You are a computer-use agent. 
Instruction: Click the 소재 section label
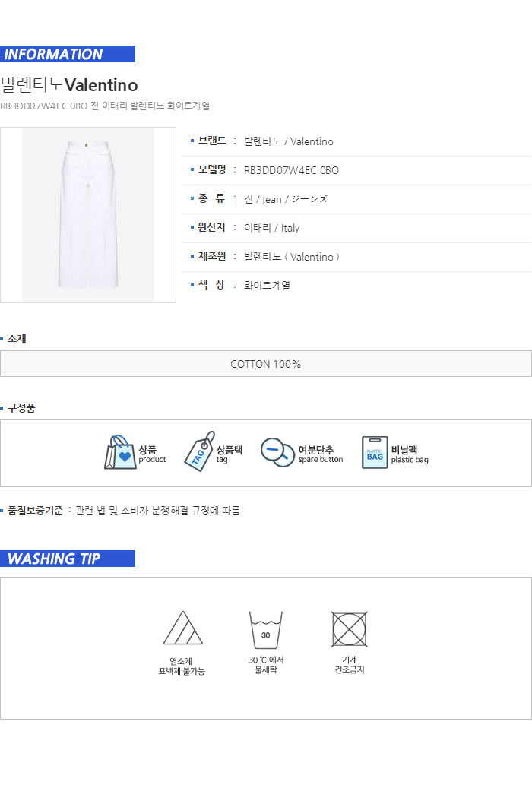click(17, 339)
